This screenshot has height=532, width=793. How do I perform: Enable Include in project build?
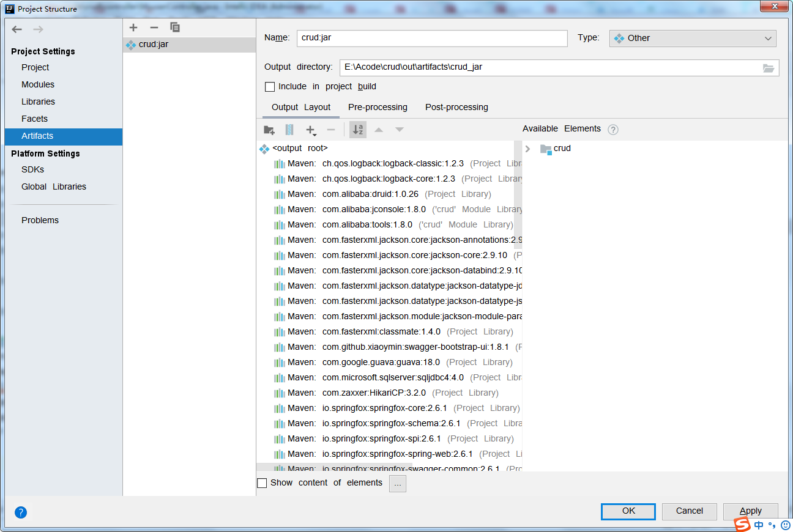tap(270, 87)
